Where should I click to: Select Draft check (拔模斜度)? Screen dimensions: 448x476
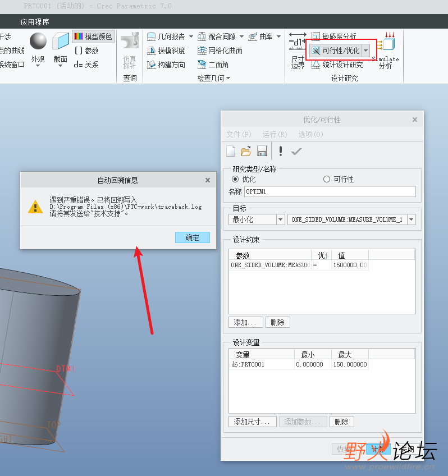166,51
